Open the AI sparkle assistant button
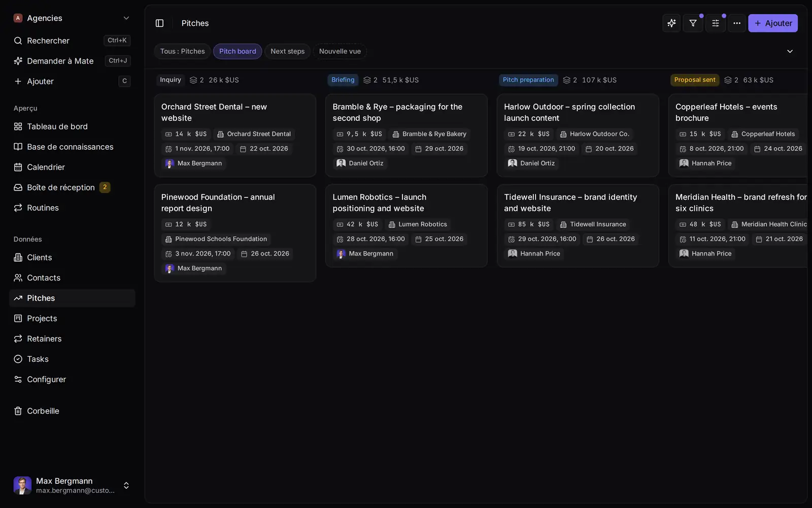Viewport: 812px width, 508px height. point(671,23)
